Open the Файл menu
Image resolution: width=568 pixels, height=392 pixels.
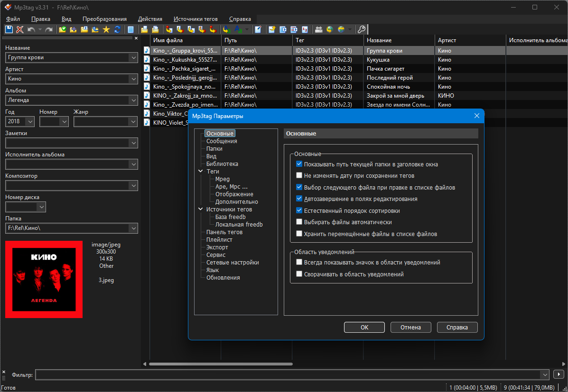[13, 19]
